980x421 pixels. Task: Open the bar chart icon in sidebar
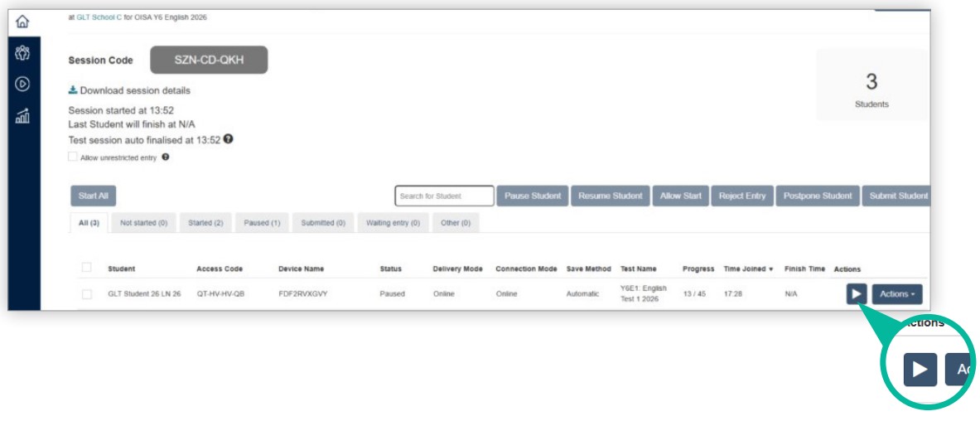coord(22,117)
